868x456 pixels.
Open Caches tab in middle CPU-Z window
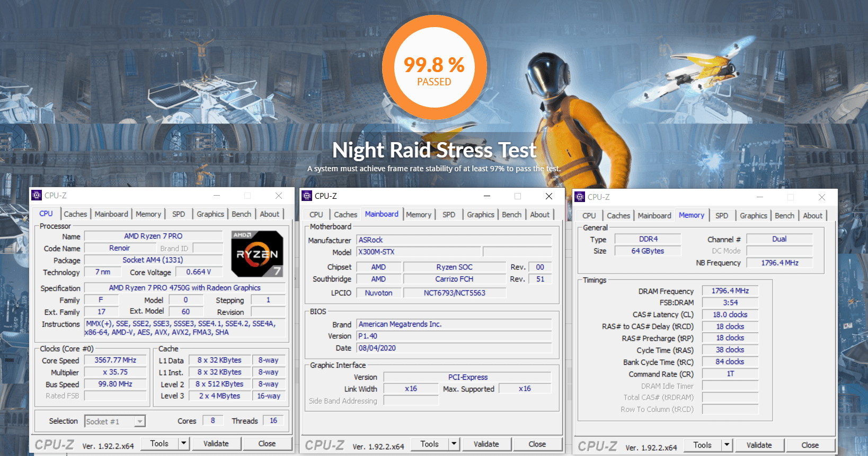coord(346,214)
